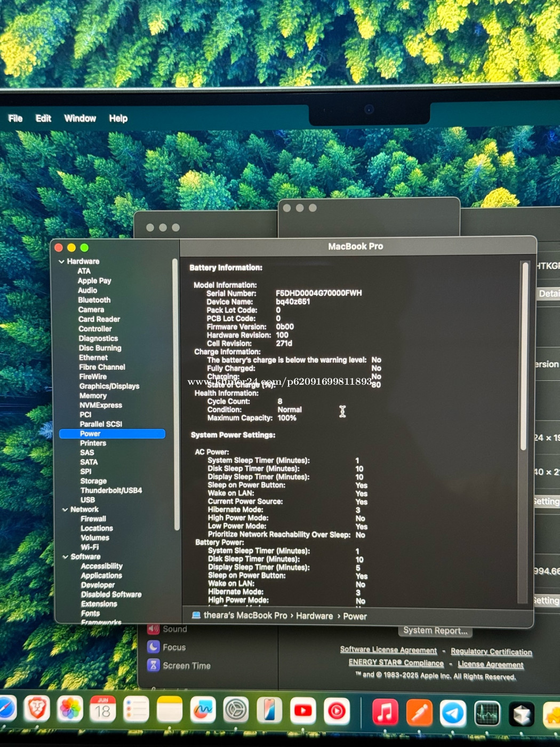Select Fibre Channel in the sidebar
This screenshot has width=560, height=747.
pyautogui.click(x=102, y=367)
